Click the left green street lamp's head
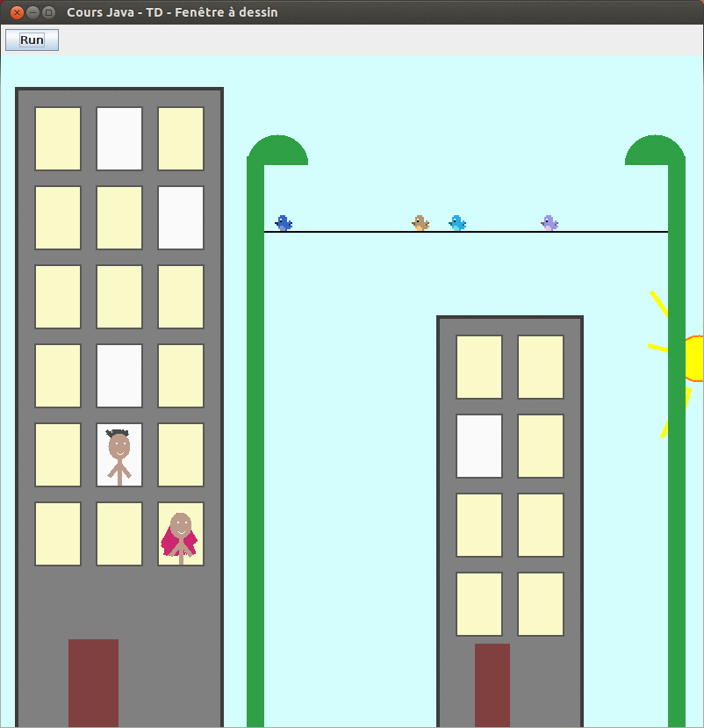 pyautogui.click(x=278, y=150)
